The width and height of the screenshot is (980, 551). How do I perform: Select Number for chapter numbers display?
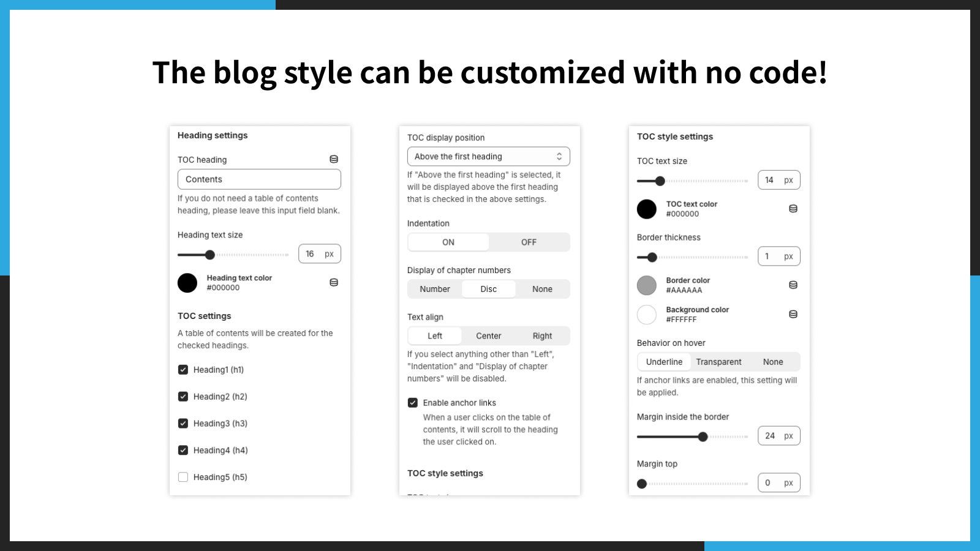435,289
